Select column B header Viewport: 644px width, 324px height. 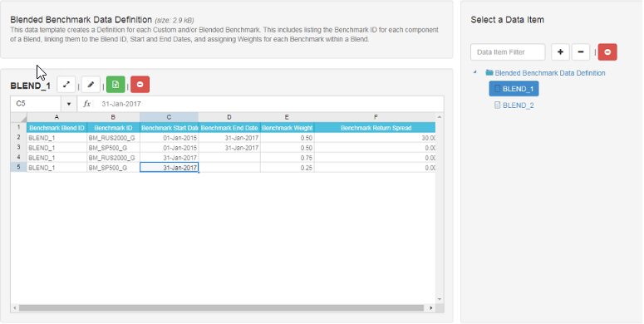(x=113, y=117)
